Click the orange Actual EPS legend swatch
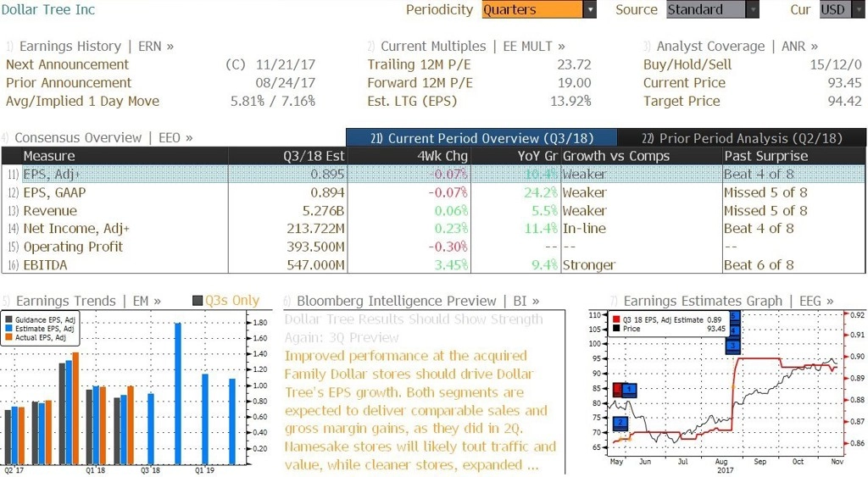868x477 pixels. [x=8, y=337]
